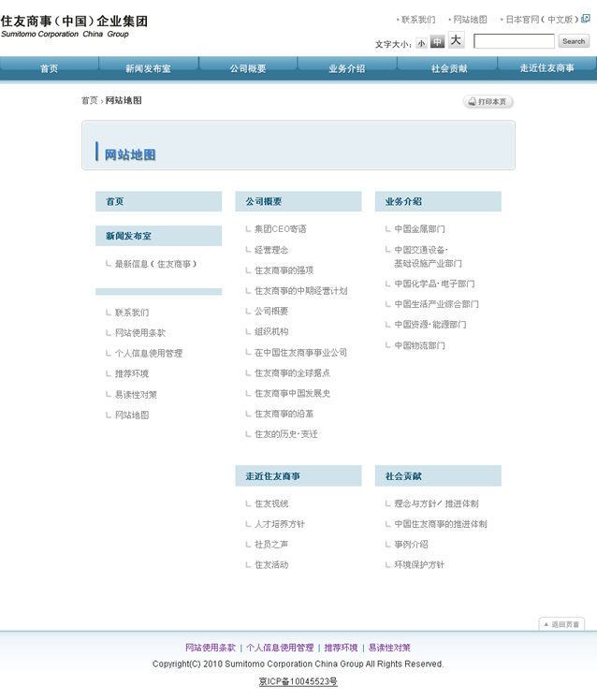
Task: Set text size to medium (中)
Action: 437,41
